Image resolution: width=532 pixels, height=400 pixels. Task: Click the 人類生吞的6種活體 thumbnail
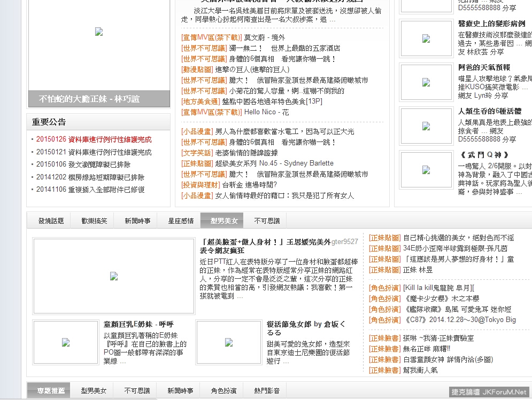coord(426,126)
